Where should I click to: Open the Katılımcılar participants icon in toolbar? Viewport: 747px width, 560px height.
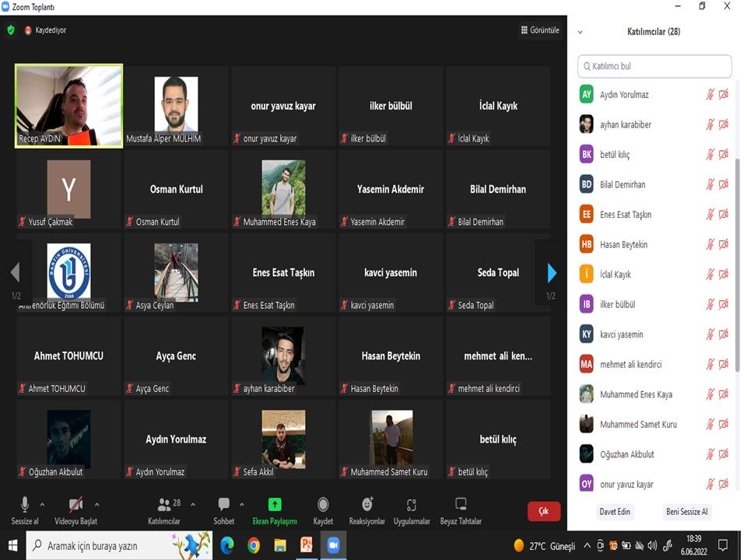point(164,505)
